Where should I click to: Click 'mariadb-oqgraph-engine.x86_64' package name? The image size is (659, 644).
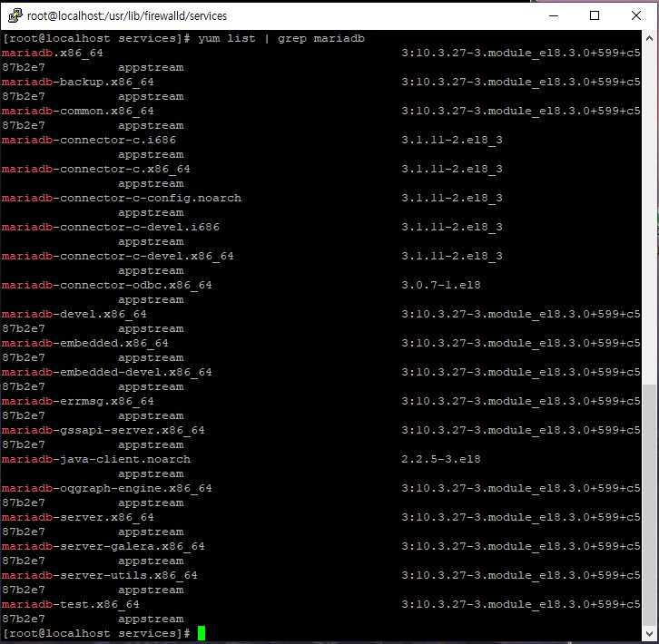tap(107, 488)
